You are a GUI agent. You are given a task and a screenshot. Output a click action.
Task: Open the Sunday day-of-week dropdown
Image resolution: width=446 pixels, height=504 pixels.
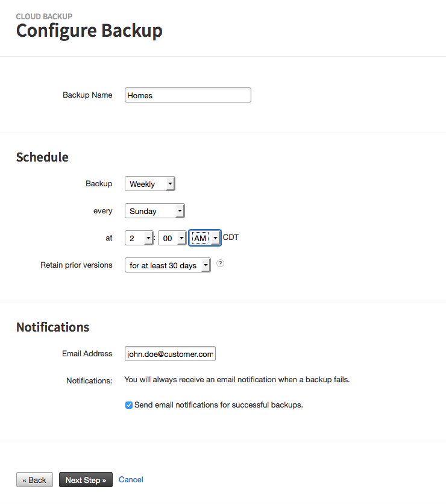(154, 211)
